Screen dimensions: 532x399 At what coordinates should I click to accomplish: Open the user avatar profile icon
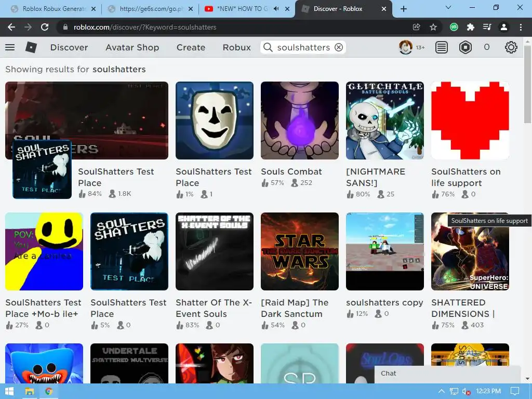click(x=405, y=47)
